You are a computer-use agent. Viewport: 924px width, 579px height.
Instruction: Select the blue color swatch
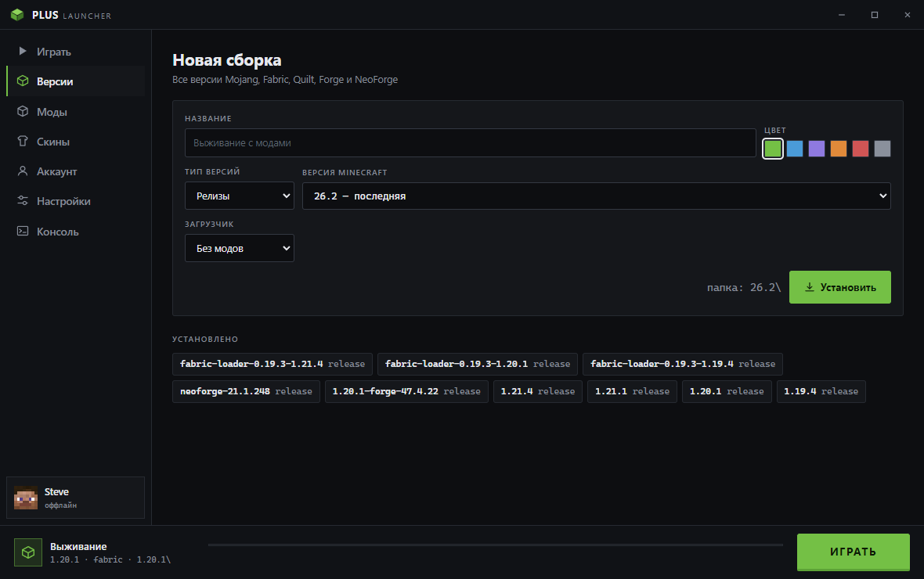794,149
